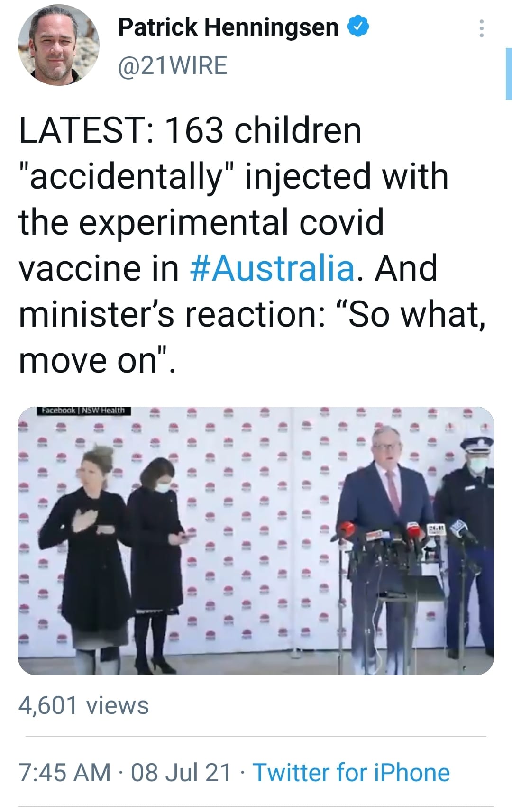Play the embedded press conference video
The width and height of the screenshot is (512, 812).
coord(256,540)
